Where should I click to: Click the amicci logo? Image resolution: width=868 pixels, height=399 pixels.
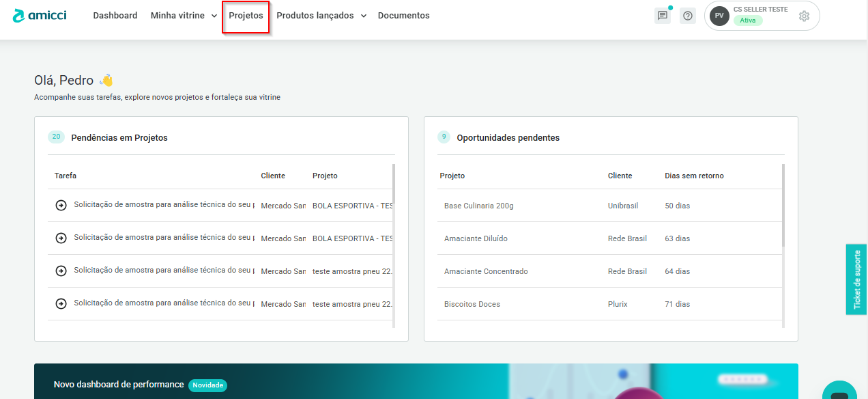pyautogui.click(x=40, y=15)
